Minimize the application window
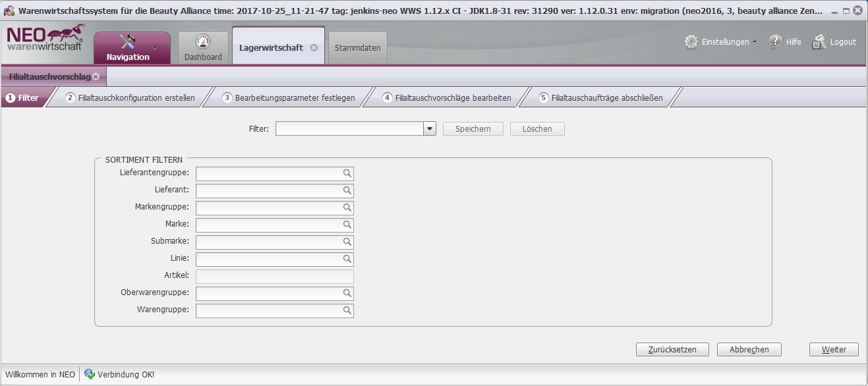Viewport: 868px width, 386px height. pyautogui.click(x=835, y=12)
